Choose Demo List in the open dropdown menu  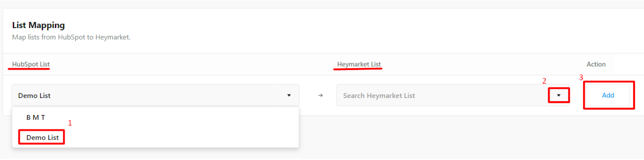point(155,137)
